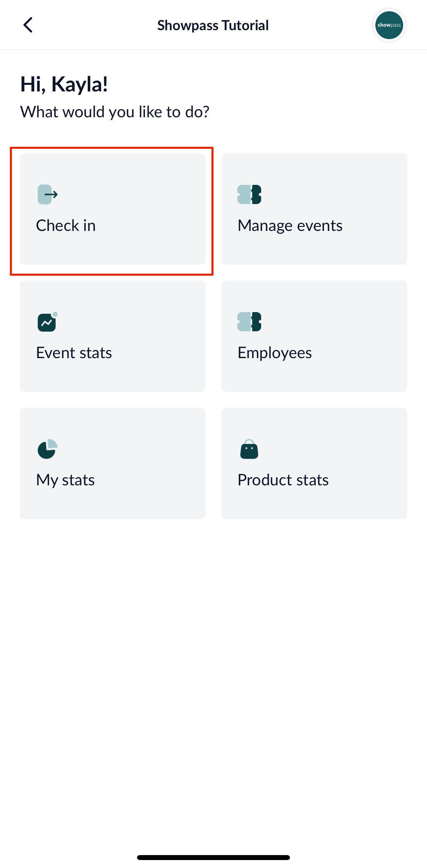Tap the Product stats bag icon
Viewport: 427px width, 868px height.
tap(249, 449)
